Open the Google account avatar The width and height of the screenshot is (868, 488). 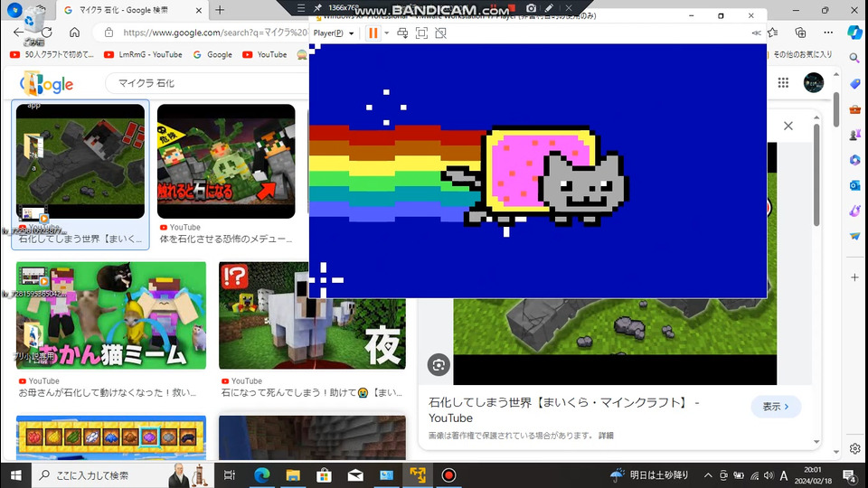[813, 83]
